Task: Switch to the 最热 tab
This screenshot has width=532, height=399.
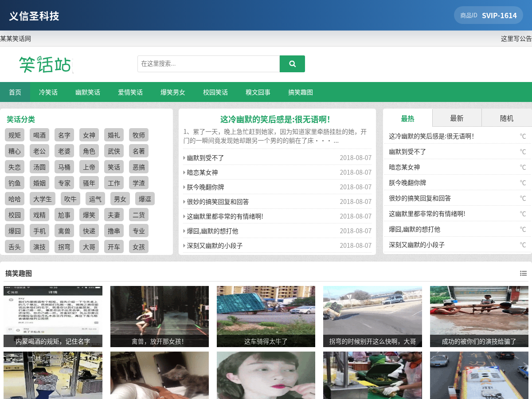Action: point(407,118)
